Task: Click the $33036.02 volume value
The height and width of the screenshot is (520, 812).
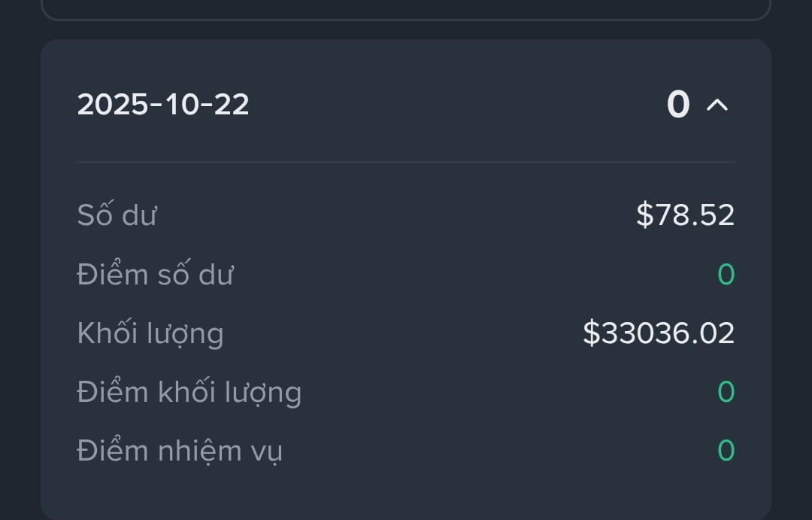Action: (659, 333)
